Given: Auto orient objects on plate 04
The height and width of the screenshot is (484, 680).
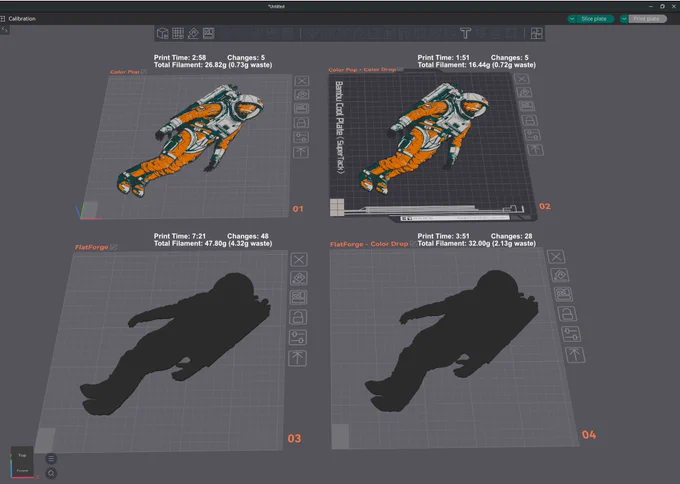Looking at the screenshot, I should (x=560, y=275).
